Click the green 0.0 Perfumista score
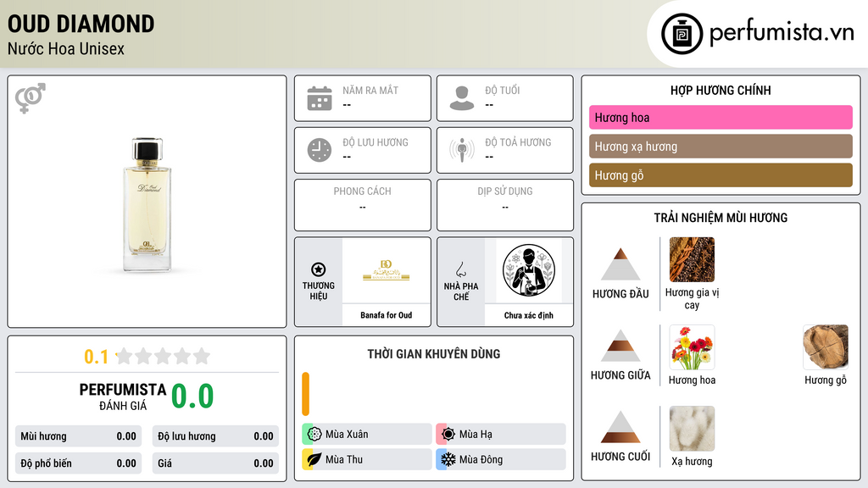 [x=192, y=396]
